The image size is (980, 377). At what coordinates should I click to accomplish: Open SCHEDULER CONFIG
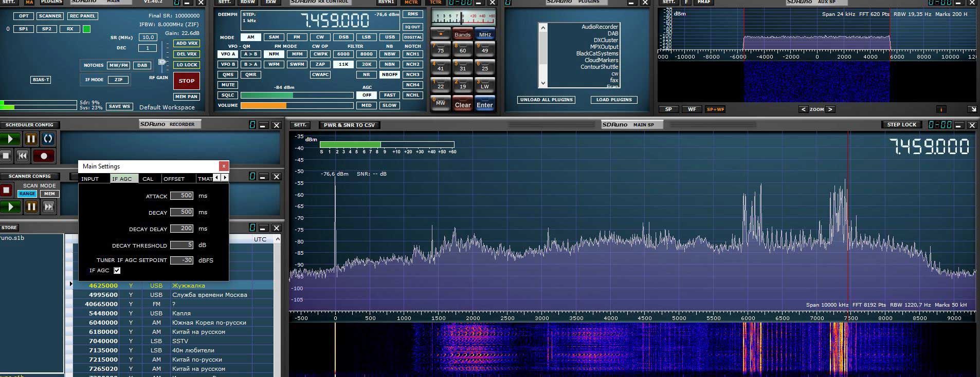[x=29, y=125]
